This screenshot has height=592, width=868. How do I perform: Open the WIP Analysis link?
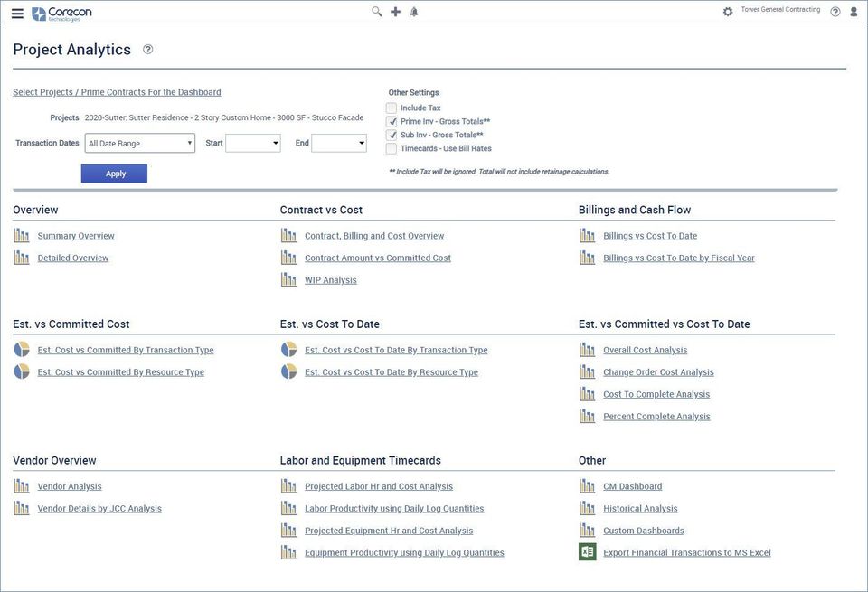[x=331, y=280]
